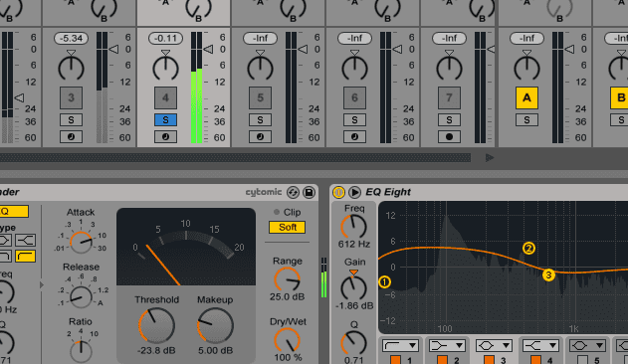Viewport: 628px width, 364px height.
Task: Select EQ filter point 2 on curve
Action: pos(528,249)
